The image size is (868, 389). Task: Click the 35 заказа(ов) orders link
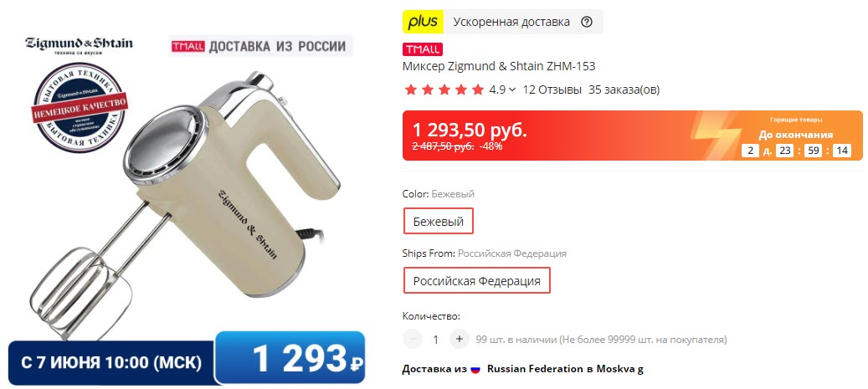(624, 90)
